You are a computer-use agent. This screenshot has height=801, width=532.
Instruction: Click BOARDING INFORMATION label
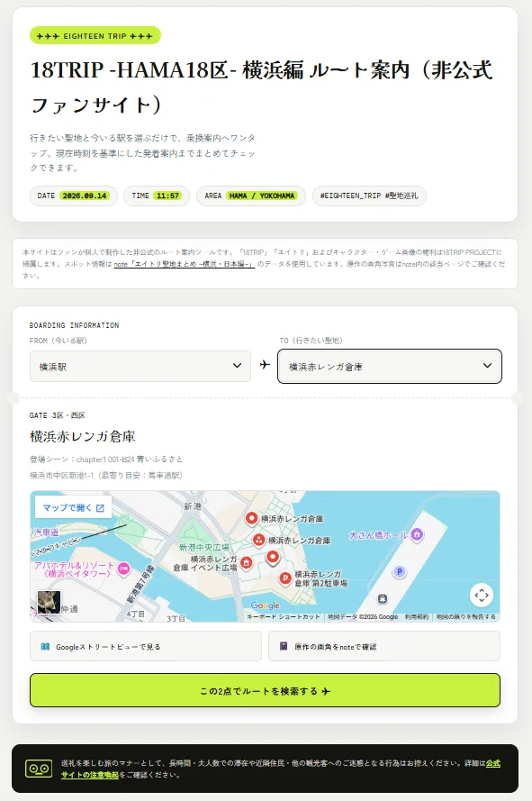74,325
